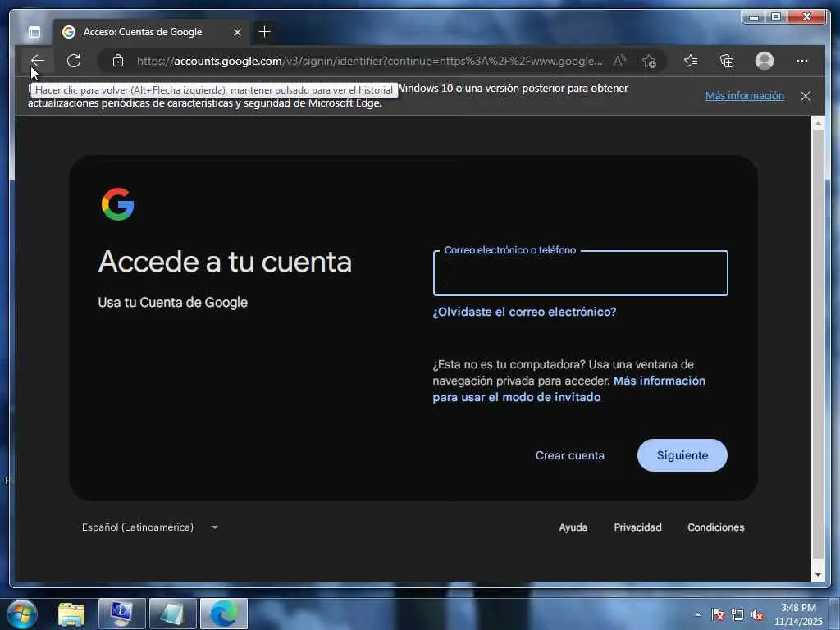Open the Windows Start menu orb

pos(22,614)
